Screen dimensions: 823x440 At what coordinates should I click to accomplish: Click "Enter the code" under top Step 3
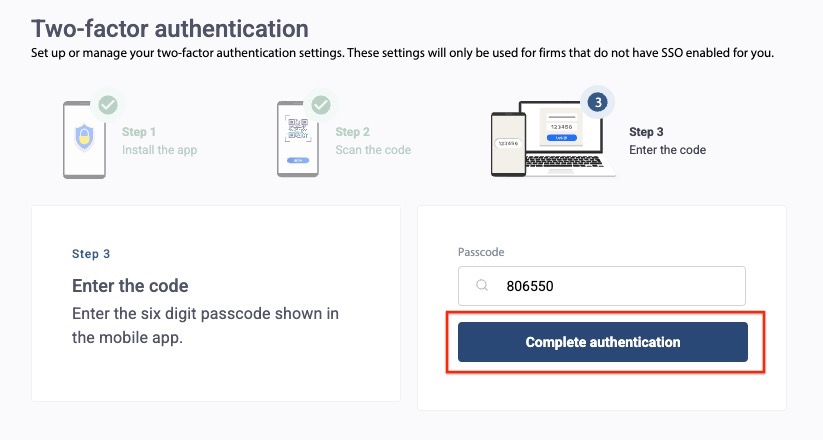(x=667, y=150)
